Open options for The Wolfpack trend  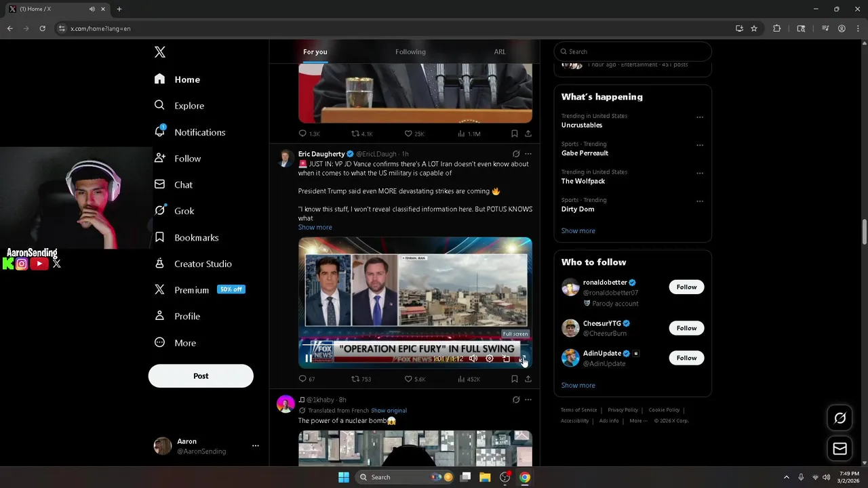700,174
